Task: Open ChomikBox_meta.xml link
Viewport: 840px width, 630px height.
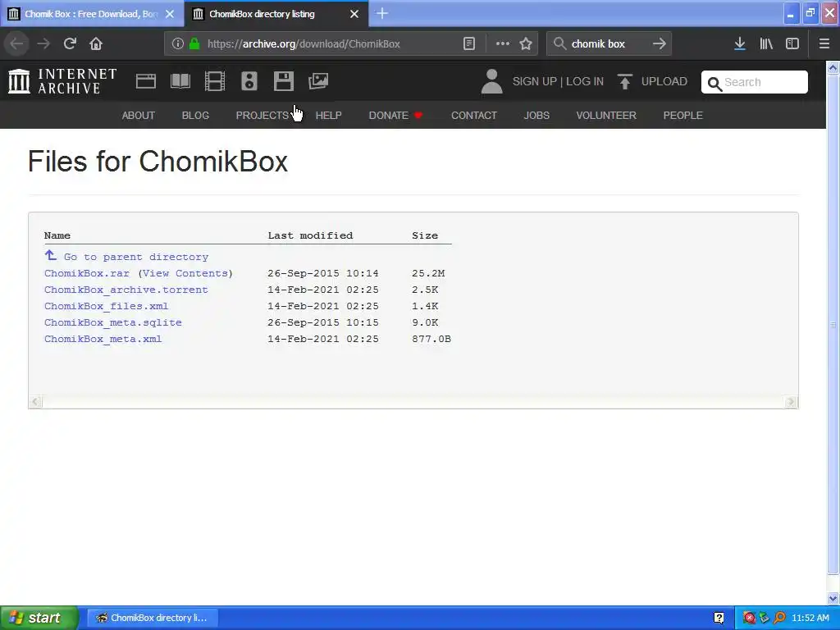Action: 103,339
